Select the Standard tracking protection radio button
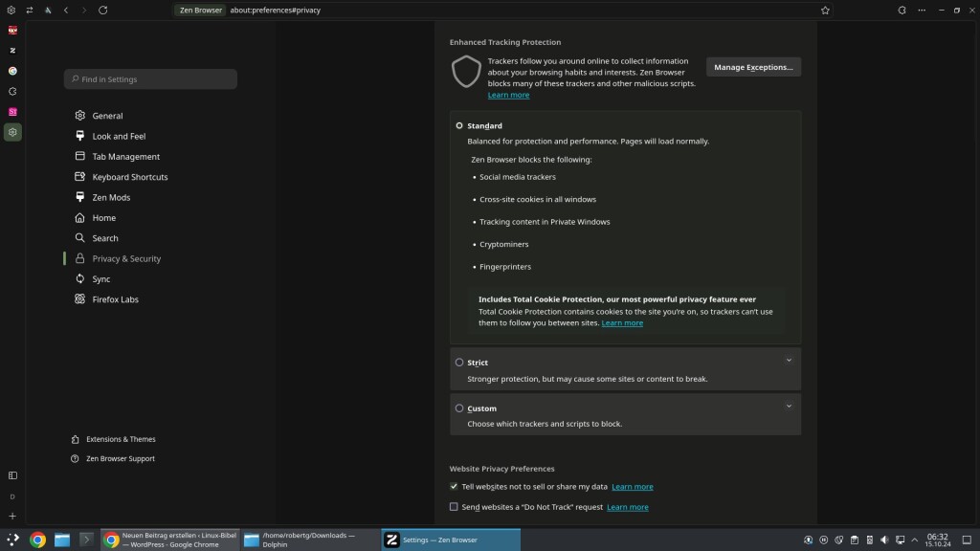Image resolution: width=980 pixels, height=551 pixels. coord(459,125)
